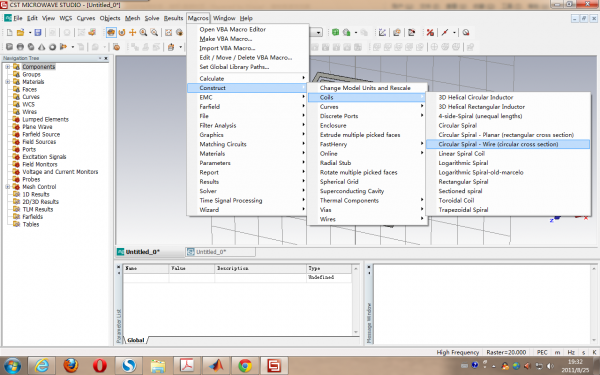Select Field Monitors in Navigation Tree

point(40,164)
